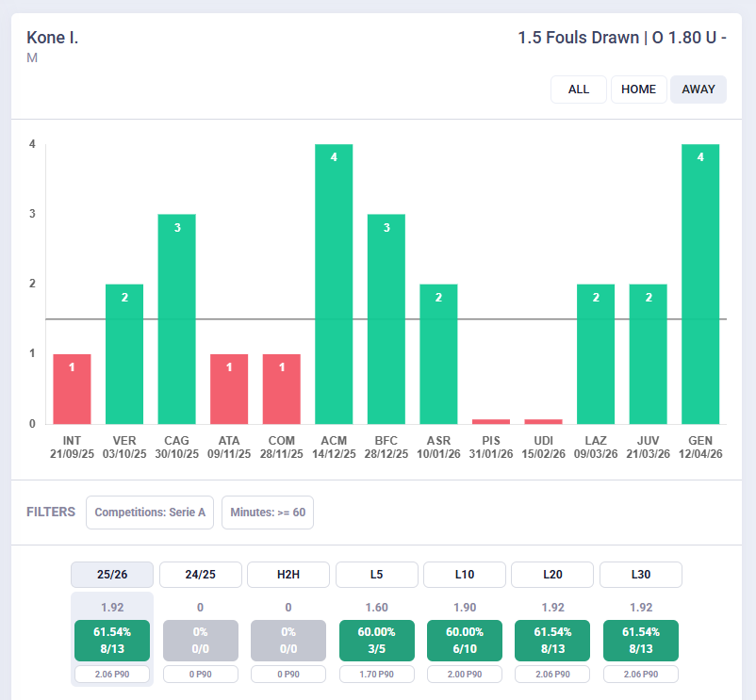This screenshot has width=756, height=700.
Task: Click the JUV 21/03/26 green bar
Action: pyautogui.click(x=649, y=354)
